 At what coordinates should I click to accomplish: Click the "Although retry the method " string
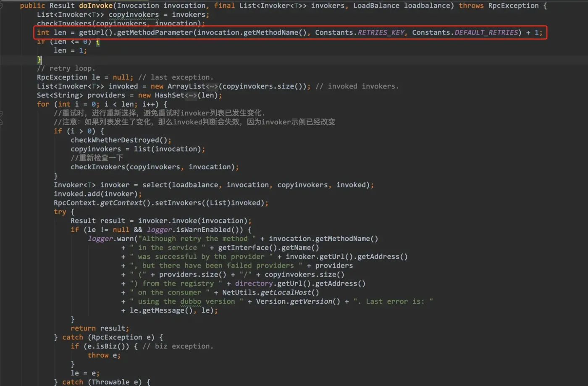click(x=197, y=239)
